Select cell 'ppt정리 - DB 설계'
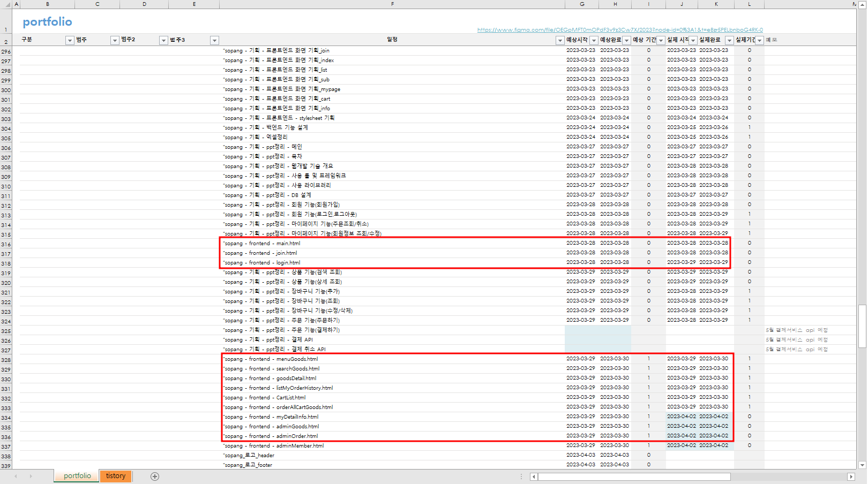 [x=392, y=195]
